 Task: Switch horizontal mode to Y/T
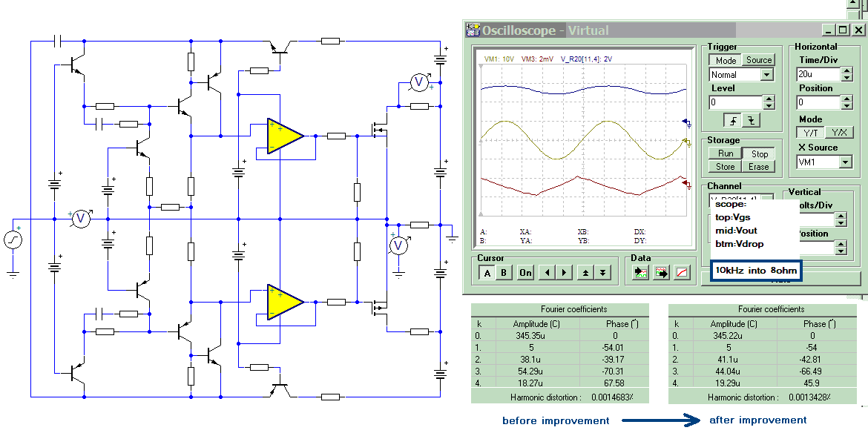coord(810,133)
